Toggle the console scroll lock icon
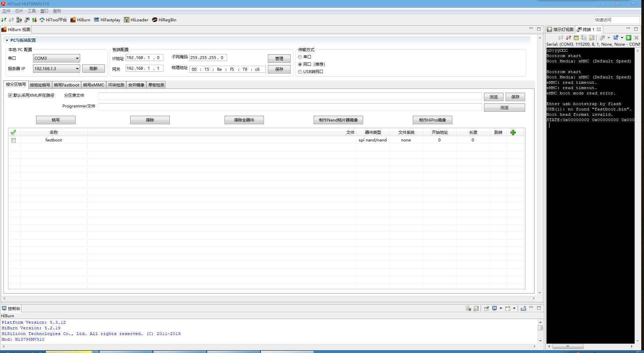The image size is (644, 353). (x=476, y=308)
